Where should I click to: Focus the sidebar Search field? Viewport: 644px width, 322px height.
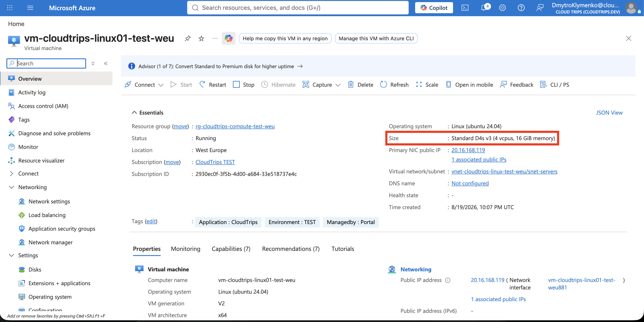(x=46, y=63)
